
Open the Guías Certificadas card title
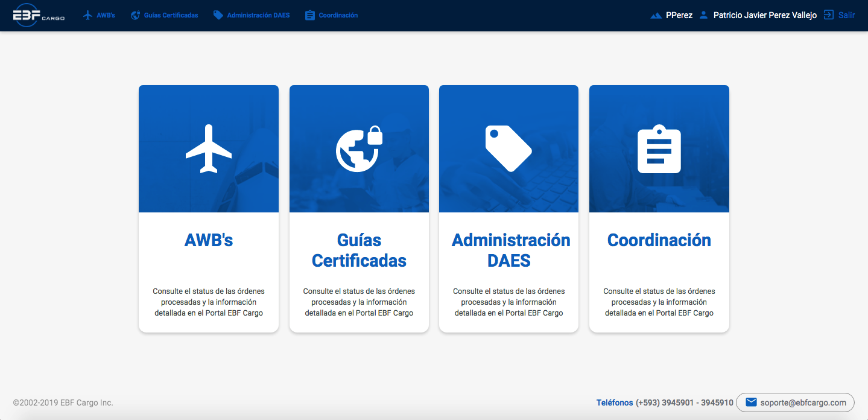coord(360,250)
